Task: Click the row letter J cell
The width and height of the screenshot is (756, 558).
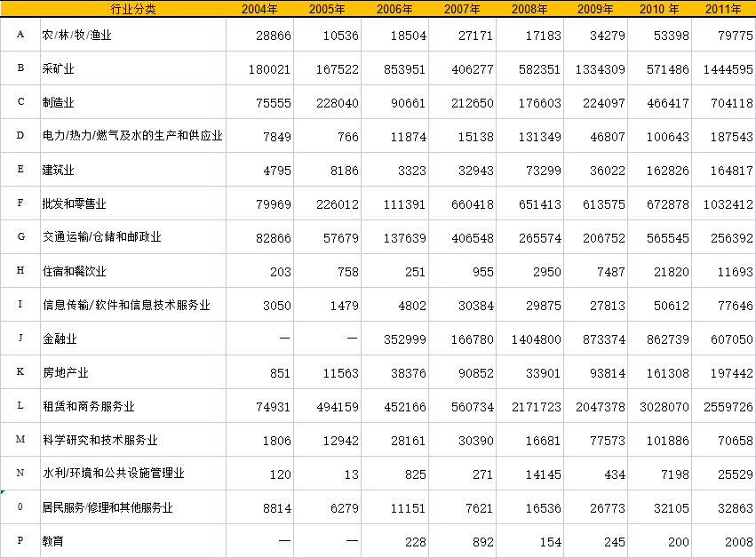Action: pyautogui.click(x=20, y=338)
